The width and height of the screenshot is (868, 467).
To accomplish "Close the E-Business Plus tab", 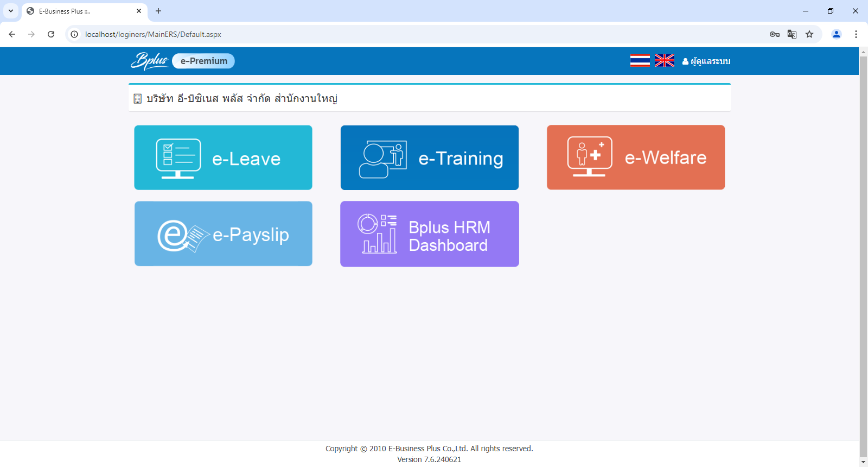I will coord(139,11).
